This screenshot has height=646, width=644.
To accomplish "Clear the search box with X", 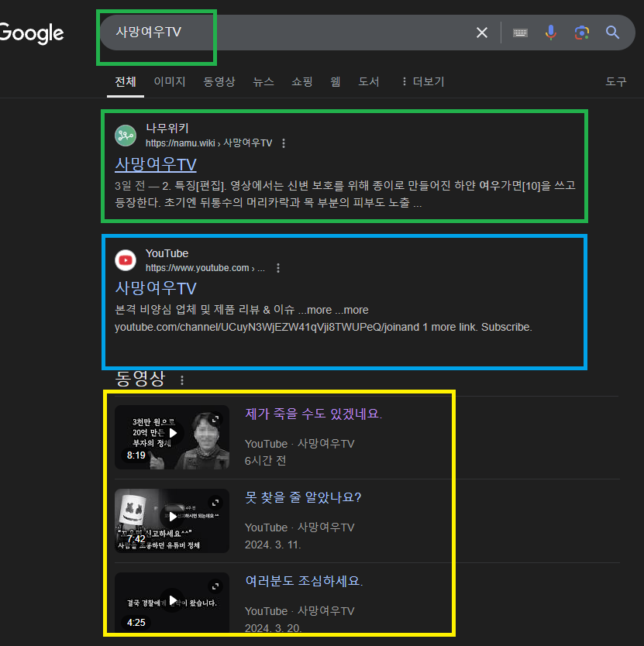I will [x=481, y=33].
